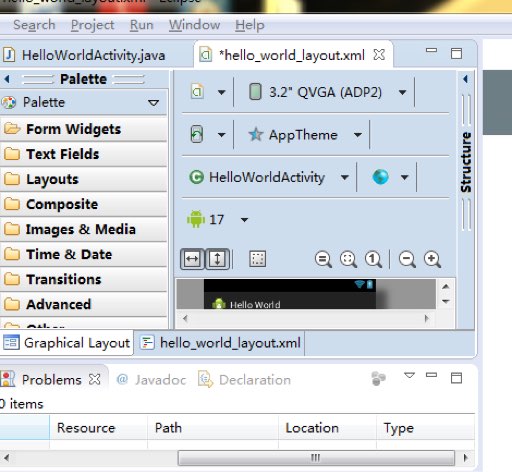The width and height of the screenshot is (512, 472).
Task: Minimize the editor area
Action: pyautogui.click(x=431, y=51)
